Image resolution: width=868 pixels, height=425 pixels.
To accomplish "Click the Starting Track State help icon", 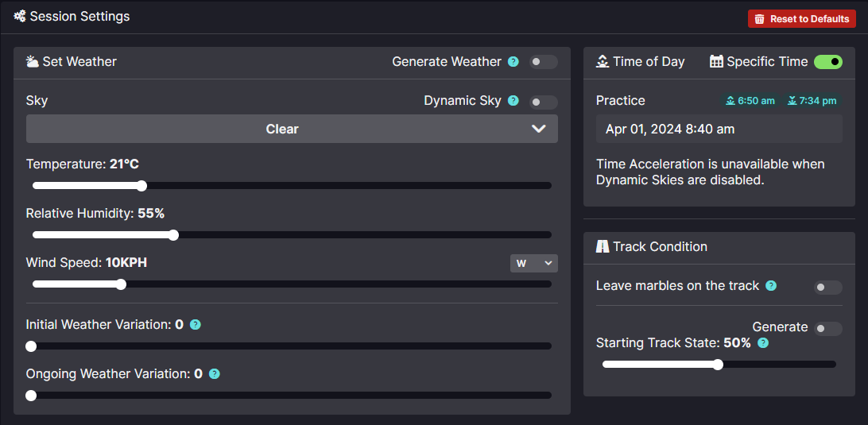I will click(x=763, y=343).
